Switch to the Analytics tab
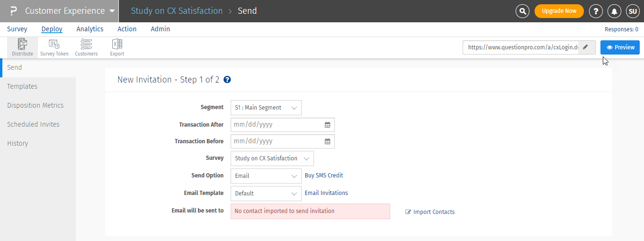This screenshot has width=644, height=241. pos(90,29)
